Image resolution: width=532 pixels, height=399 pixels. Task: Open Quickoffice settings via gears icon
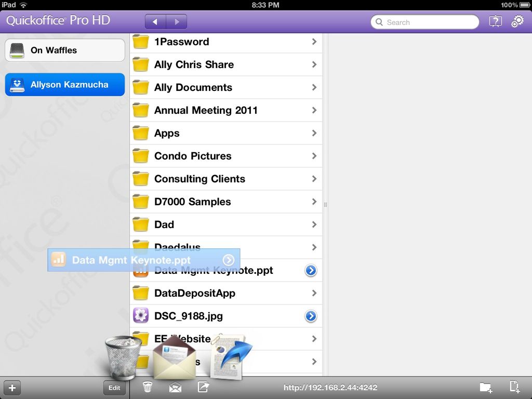click(517, 21)
